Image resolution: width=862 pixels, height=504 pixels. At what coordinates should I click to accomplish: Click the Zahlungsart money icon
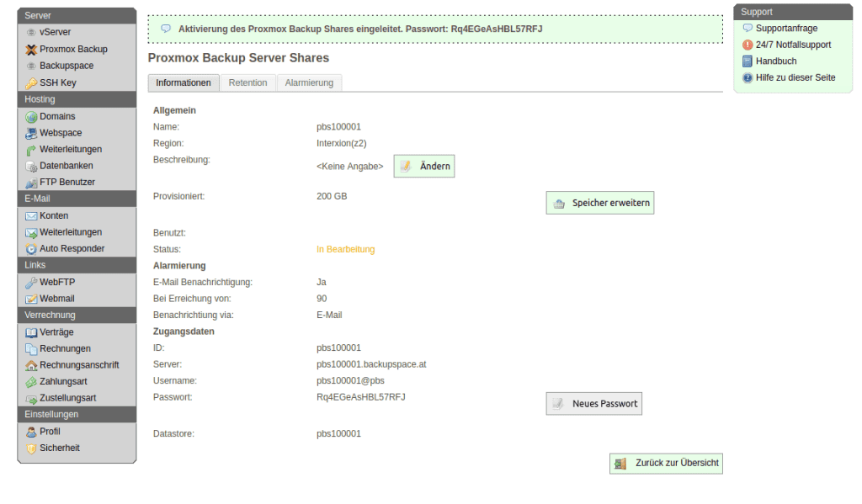31,382
